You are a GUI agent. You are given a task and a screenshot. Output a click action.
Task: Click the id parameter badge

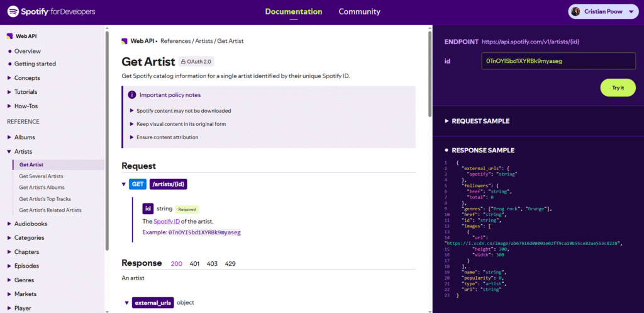tap(148, 209)
